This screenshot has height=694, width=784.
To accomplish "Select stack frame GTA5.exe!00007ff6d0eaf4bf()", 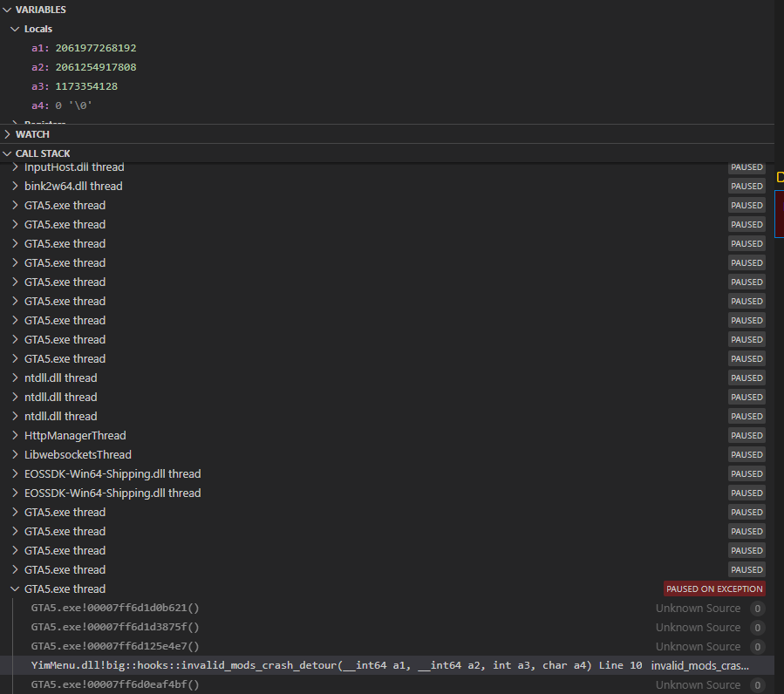I will (115, 684).
